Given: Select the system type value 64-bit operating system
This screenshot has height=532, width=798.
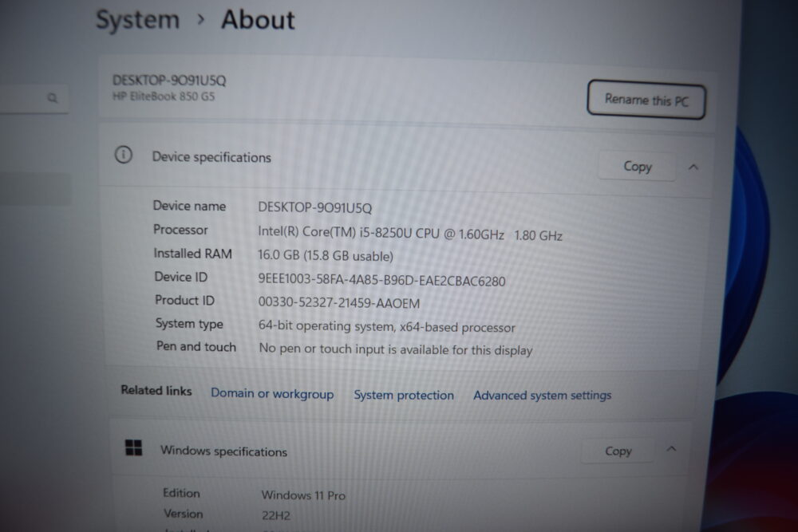Looking at the screenshot, I should (387, 326).
